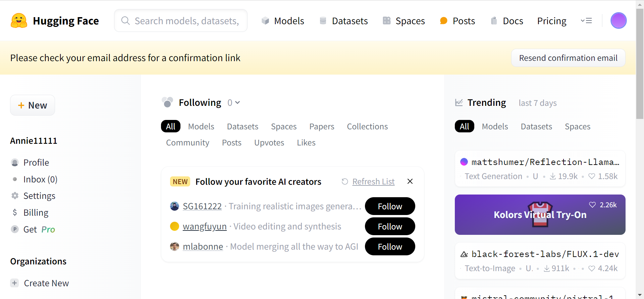This screenshot has height=299, width=644.
Task: Click the orange plus icon in New button
Action: (21, 105)
